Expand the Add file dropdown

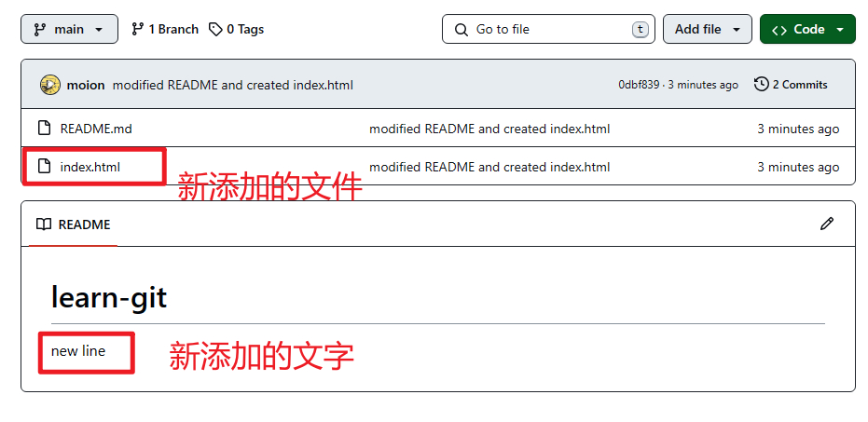[x=708, y=29]
